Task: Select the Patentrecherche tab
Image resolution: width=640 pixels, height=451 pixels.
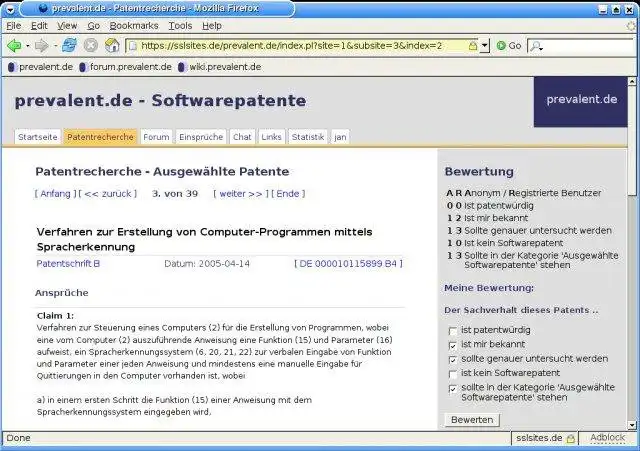Action: point(100,137)
